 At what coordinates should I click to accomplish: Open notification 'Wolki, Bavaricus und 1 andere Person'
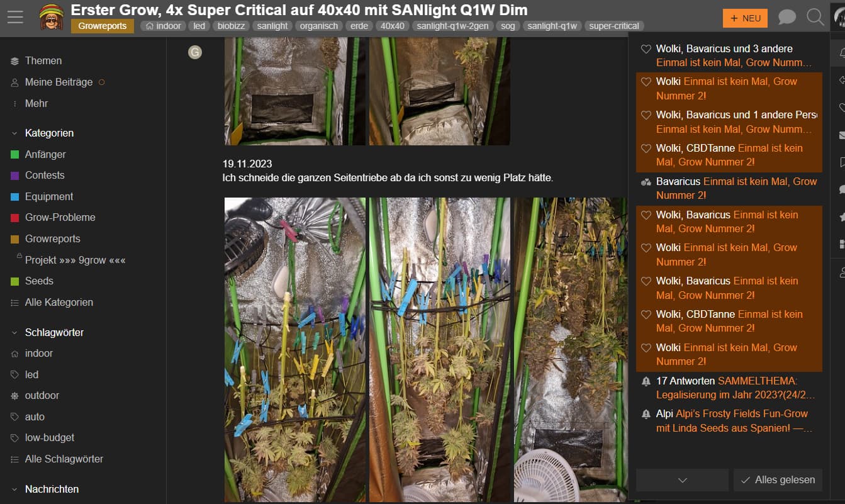tap(729, 122)
